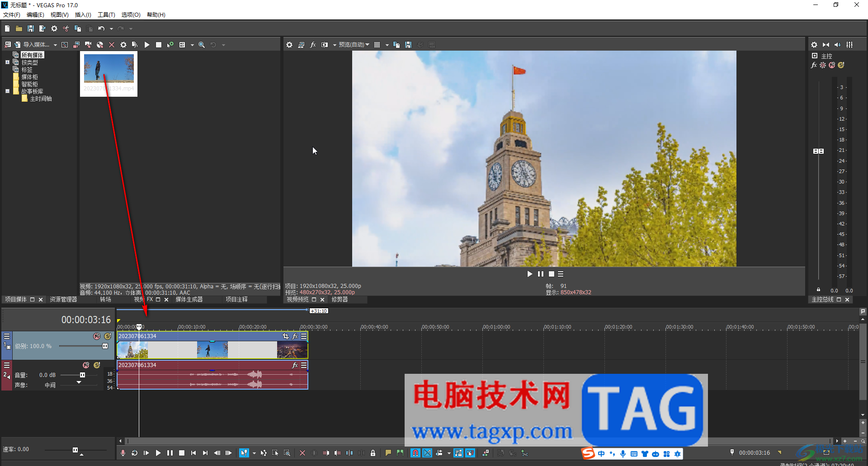Insert a marker with the yellow flag icon
The height and width of the screenshot is (466, 868).
pyautogui.click(x=388, y=453)
